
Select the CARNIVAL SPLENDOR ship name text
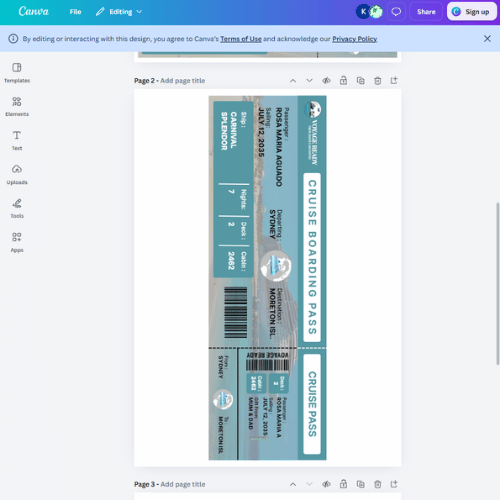point(229,131)
